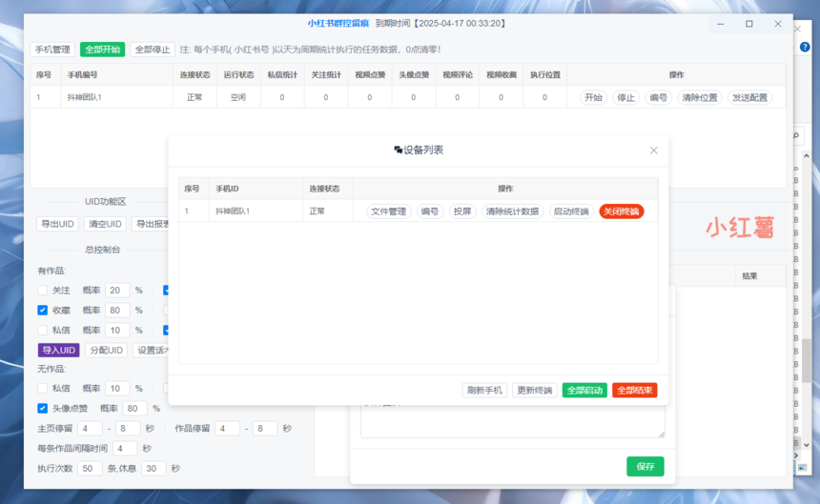
Task: Click 停止 in the 抖神团队1 row
Action: click(x=626, y=98)
